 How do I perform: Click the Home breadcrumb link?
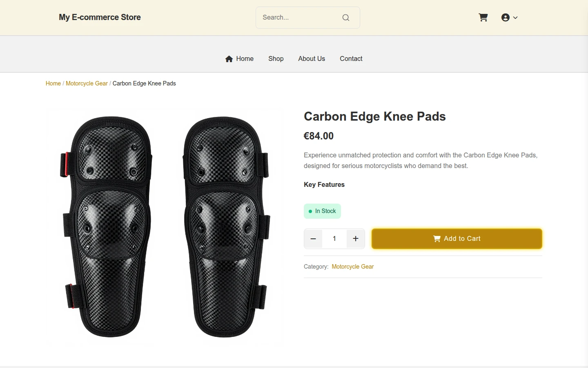(53, 83)
